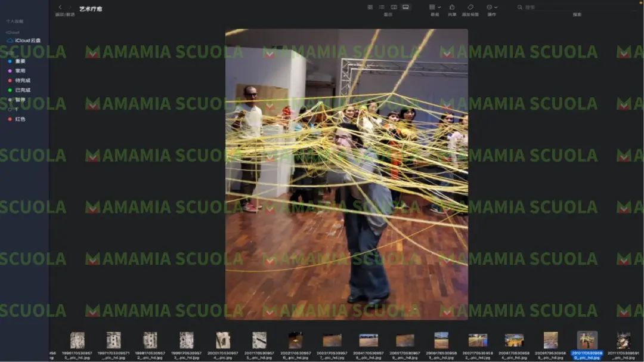Viewport: 644px width, 362px height.
Task: Click the file name starting 2008
Action: [514, 355]
